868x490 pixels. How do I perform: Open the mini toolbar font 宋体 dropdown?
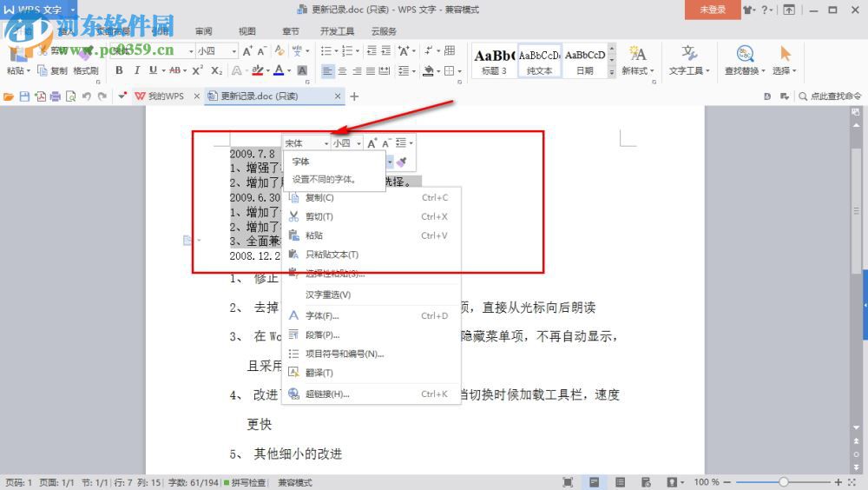(326, 143)
